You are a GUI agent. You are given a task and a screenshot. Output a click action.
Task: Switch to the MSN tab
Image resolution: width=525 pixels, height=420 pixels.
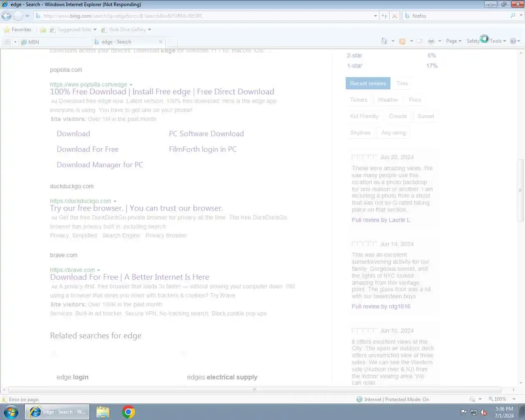(55, 42)
